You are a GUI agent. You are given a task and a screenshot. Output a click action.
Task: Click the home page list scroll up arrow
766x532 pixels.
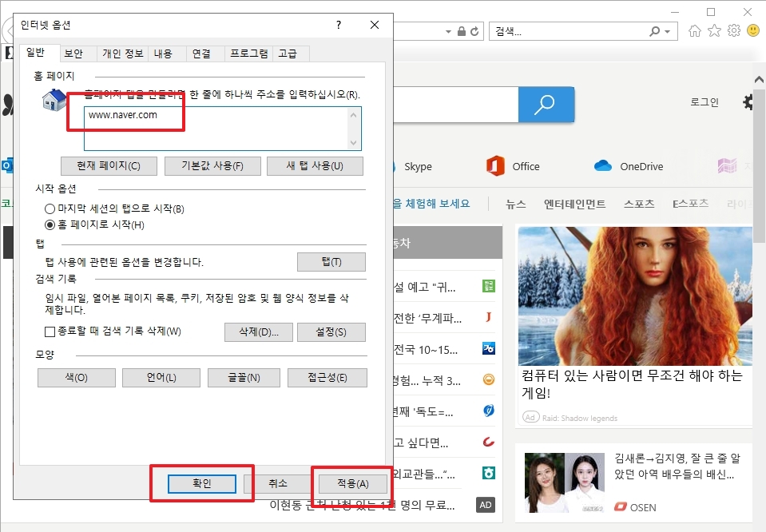tap(353, 115)
